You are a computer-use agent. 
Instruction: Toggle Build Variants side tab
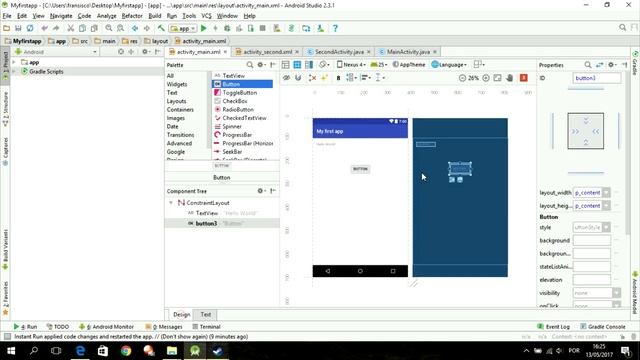tap(6, 249)
